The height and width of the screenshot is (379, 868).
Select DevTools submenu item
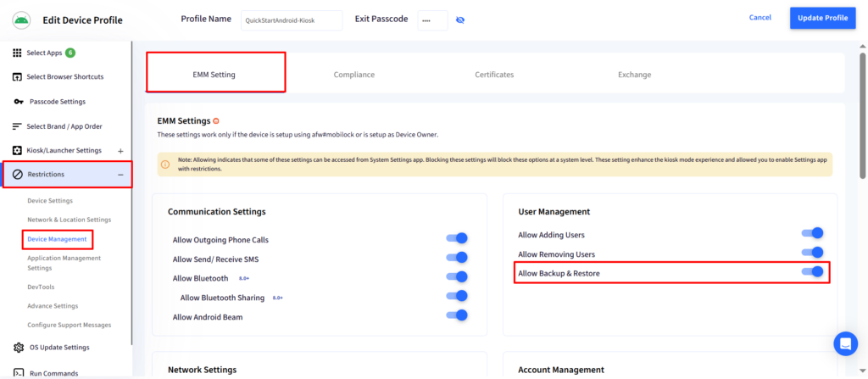point(41,287)
